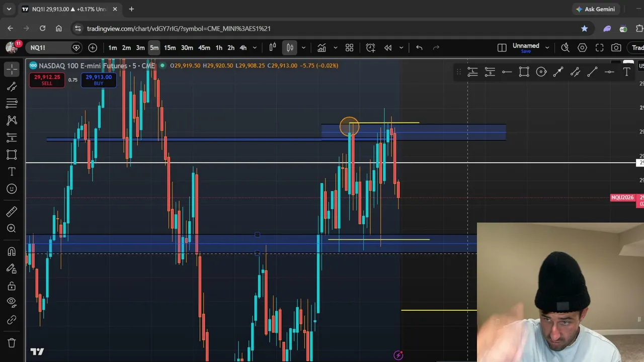Expand the chart style dropdown
644x362 pixels.
[303, 48]
